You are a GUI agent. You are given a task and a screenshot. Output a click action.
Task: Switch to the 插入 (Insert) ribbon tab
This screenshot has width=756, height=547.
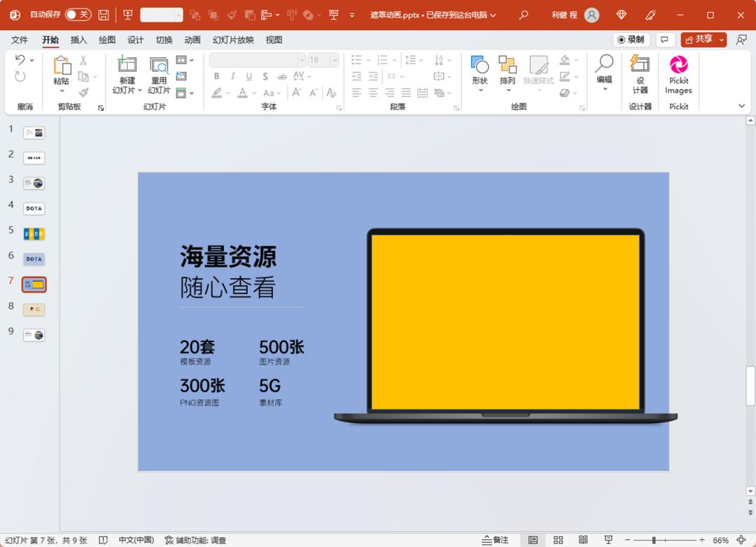pyautogui.click(x=78, y=40)
